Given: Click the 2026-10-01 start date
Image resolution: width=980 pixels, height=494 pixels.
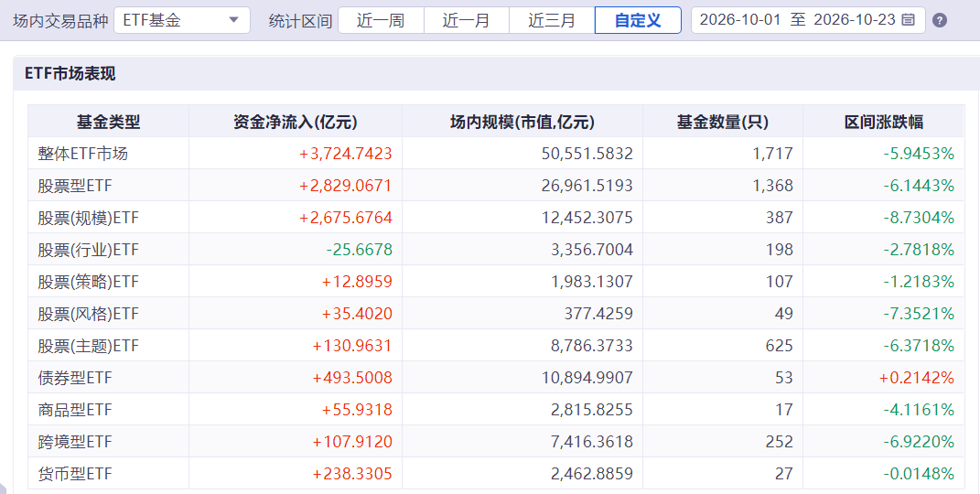Looking at the screenshot, I should click(740, 20).
